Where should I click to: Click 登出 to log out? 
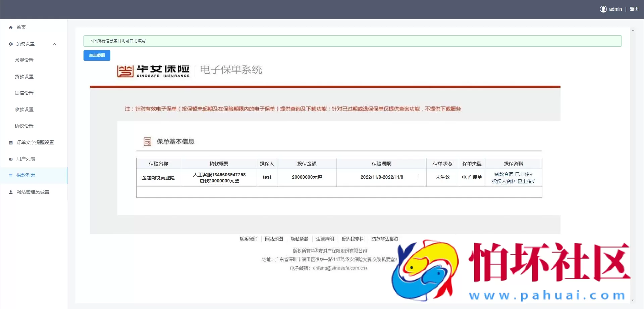(x=634, y=9)
